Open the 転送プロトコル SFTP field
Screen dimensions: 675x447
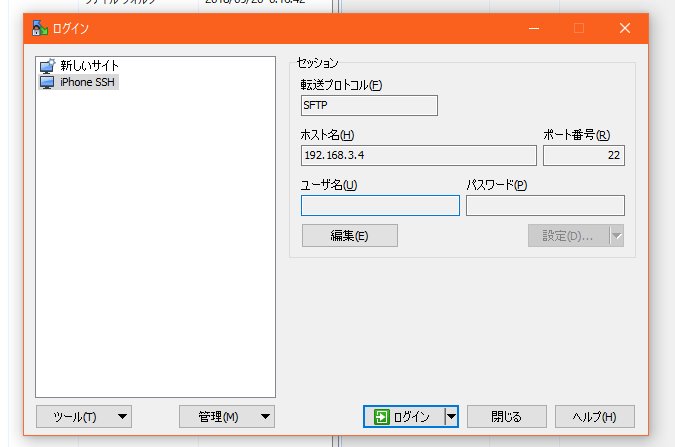point(369,106)
